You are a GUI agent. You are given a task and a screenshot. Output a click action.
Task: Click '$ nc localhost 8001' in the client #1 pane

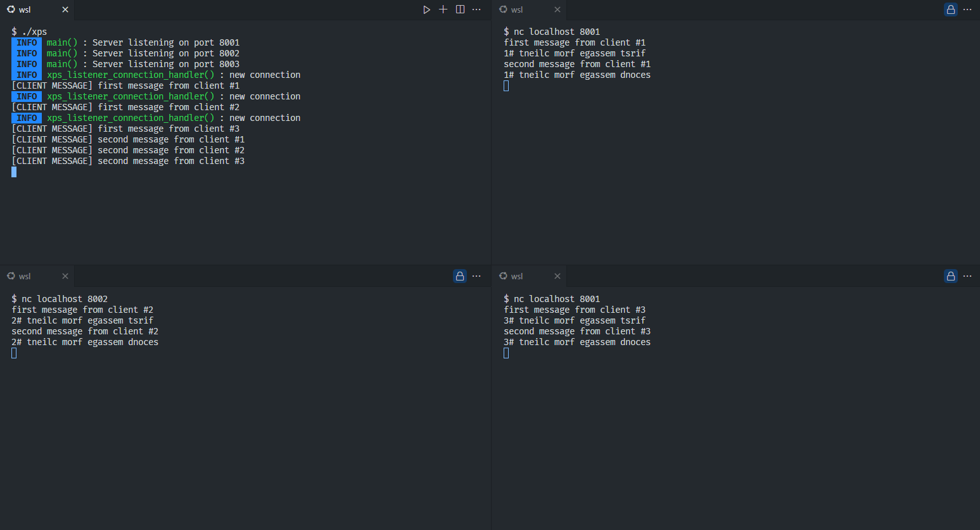[552, 32]
